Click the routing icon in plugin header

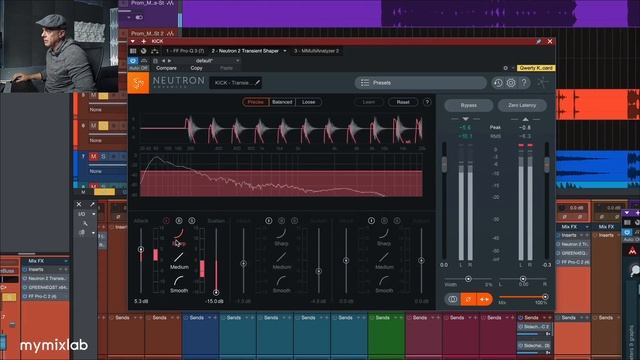(155, 51)
